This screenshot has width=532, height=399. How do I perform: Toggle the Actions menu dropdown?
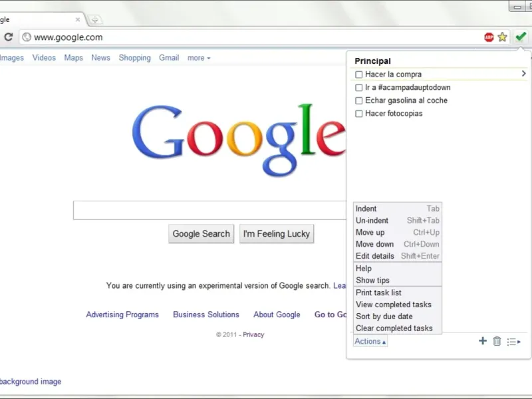370,341
